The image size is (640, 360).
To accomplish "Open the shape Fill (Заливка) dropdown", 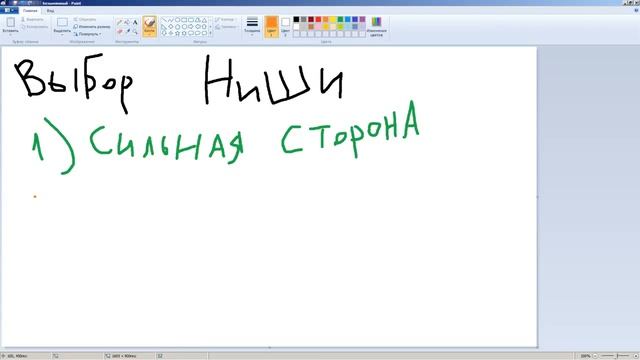I will (226, 27).
